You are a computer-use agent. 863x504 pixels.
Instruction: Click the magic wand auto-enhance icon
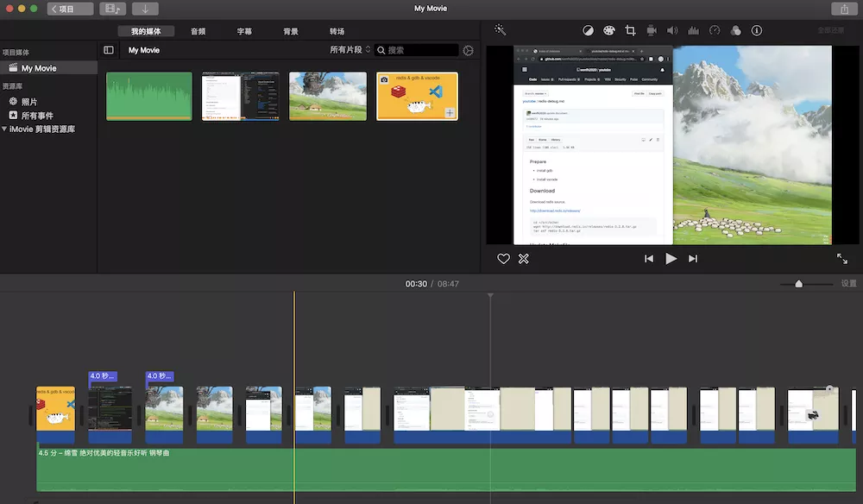[500, 30]
